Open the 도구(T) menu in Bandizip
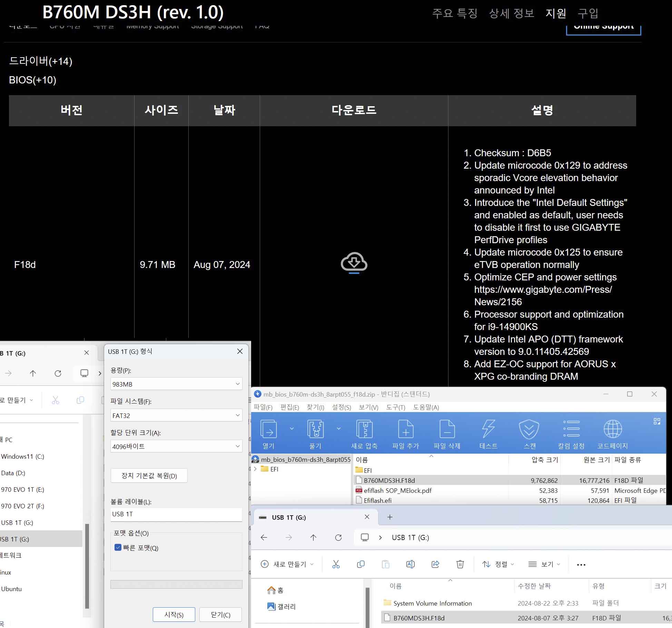The height and width of the screenshot is (628, 672). 395,407
